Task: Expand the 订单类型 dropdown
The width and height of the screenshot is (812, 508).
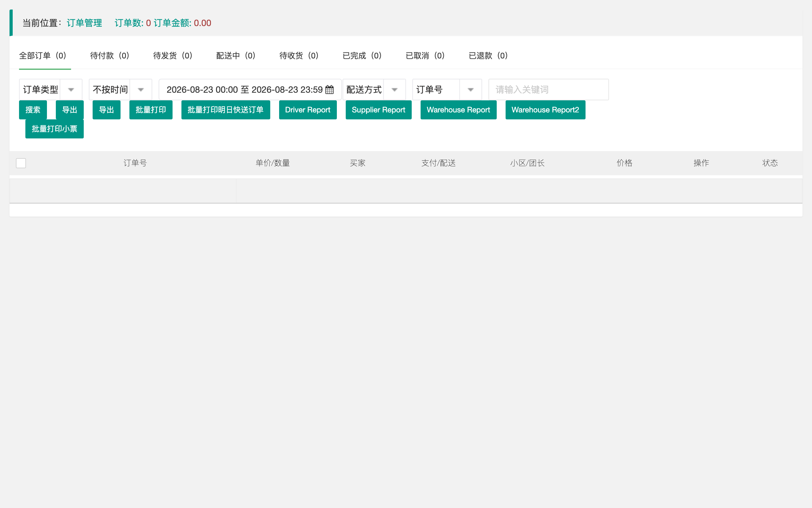Action: (51, 90)
